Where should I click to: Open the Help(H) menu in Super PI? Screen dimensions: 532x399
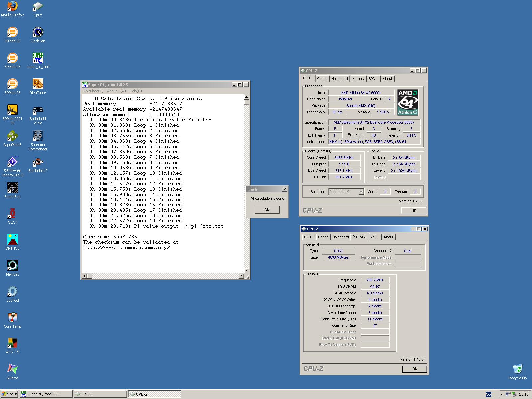click(136, 91)
